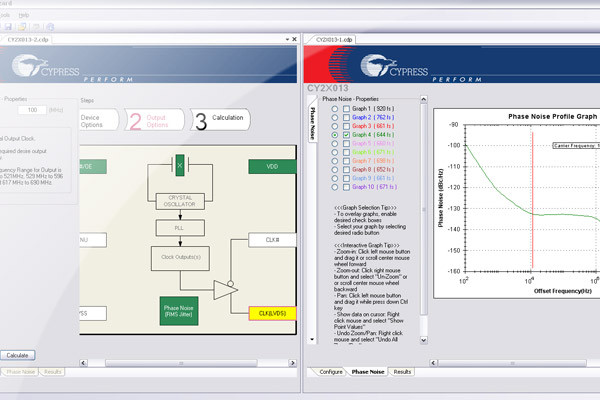
Task: Click the properties panel scroll-up arrow
Action: (424, 100)
